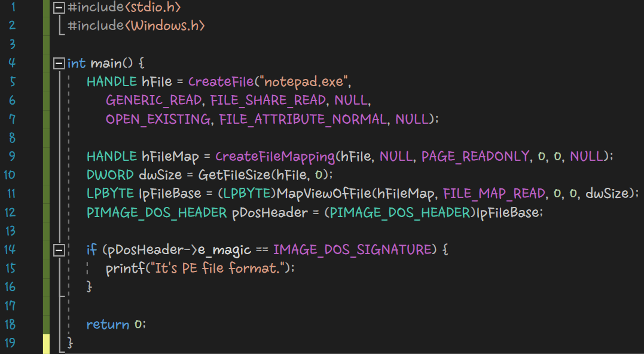Click the MapViewOfFile function call
This screenshot has height=354, width=644.
click(325, 193)
